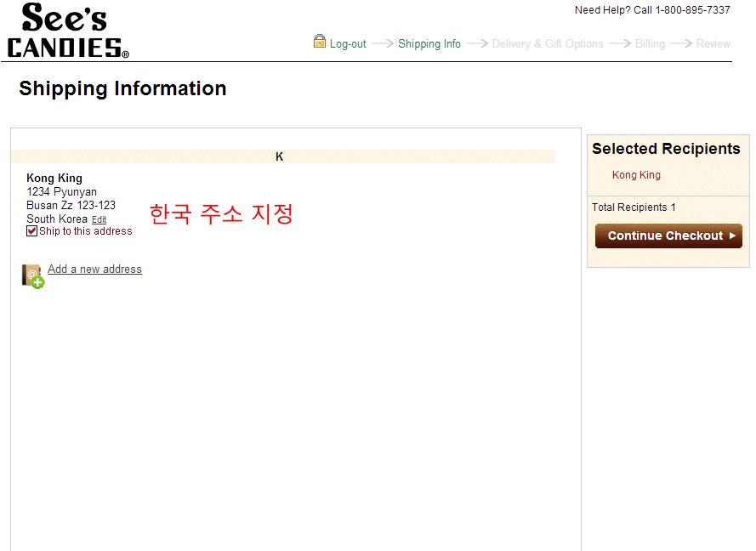Screen dimensions: 756x551
Task: Select Kong King in Selected Recipients
Action: 636,175
